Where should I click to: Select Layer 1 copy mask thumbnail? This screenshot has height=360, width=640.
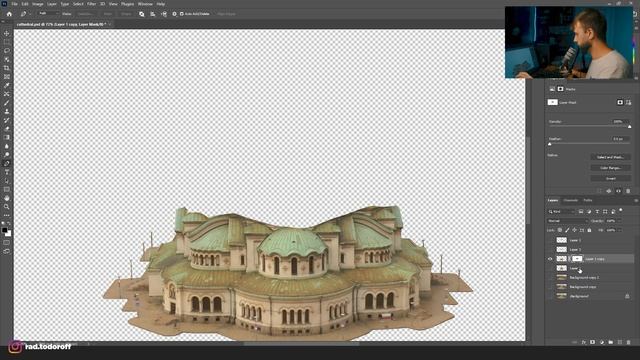pyautogui.click(x=577, y=259)
